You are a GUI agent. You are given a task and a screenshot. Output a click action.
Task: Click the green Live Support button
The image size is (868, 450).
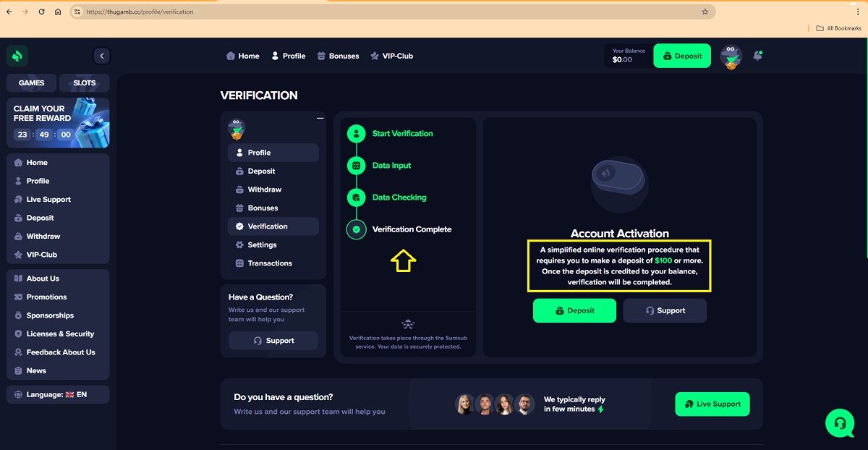coord(712,404)
